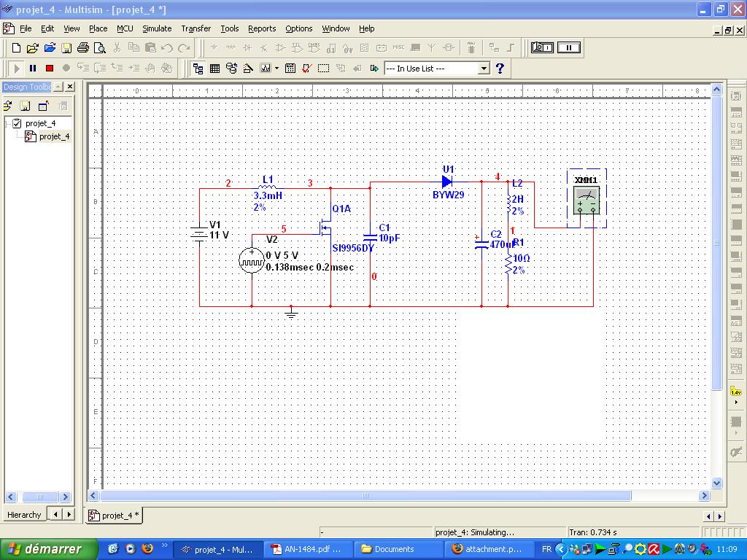Click the Grapher analysis icon
Image resolution: width=747 pixels, height=560 pixels.
click(x=265, y=68)
